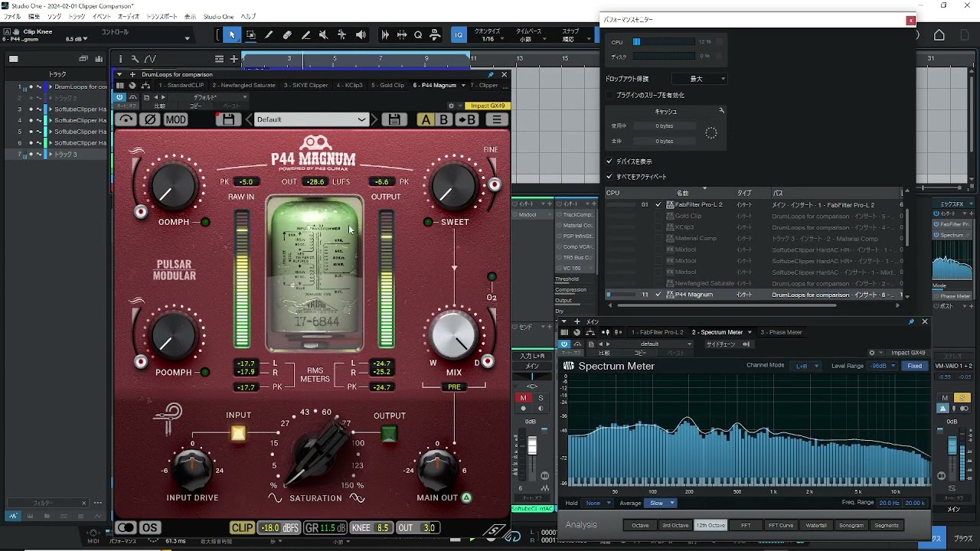Toggle the Fixed level range button
The height and width of the screenshot is (551, 980).
tap(915, 366)
